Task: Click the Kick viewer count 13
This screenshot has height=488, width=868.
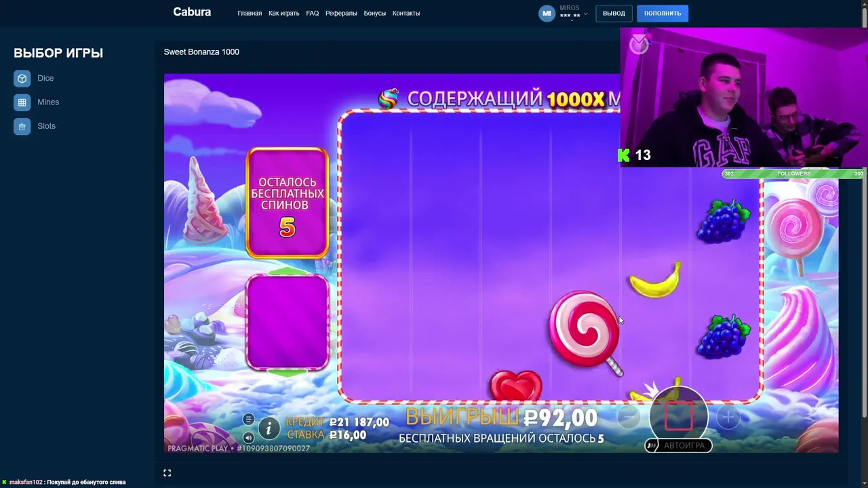Action: [635, 155]
